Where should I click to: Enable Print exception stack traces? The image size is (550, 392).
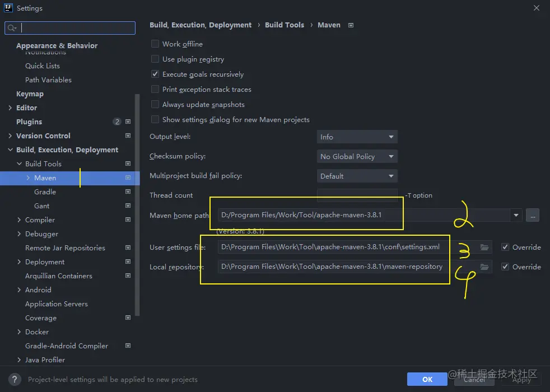coord(155,89)
